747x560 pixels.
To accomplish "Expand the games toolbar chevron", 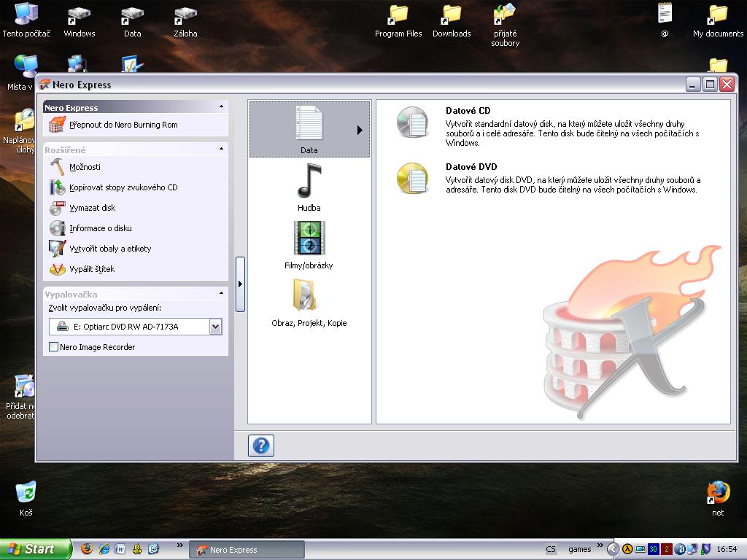I will pos(600,545).
